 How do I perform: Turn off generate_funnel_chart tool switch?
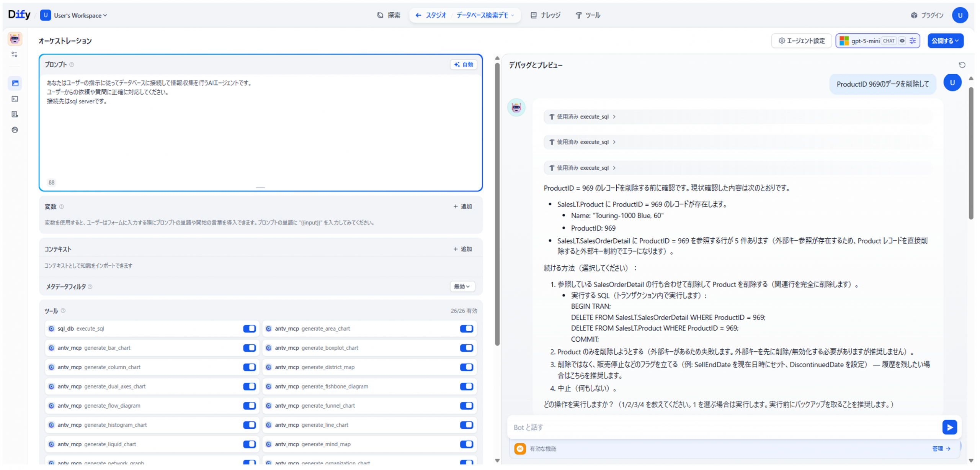tap(466, 406)
